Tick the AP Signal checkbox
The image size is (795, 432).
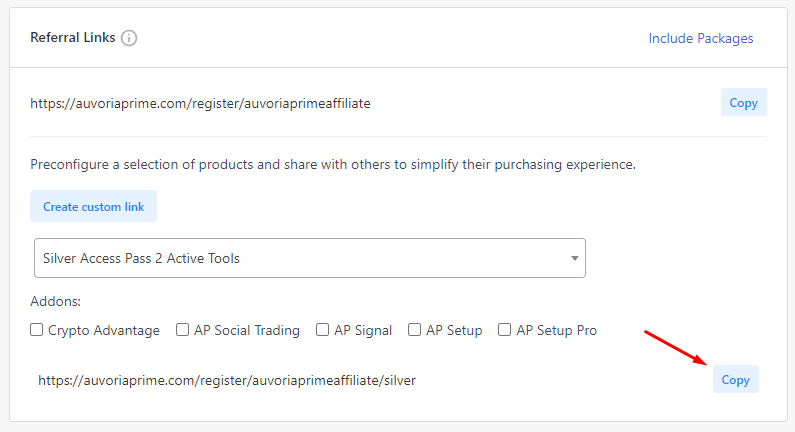click(322, 330)
